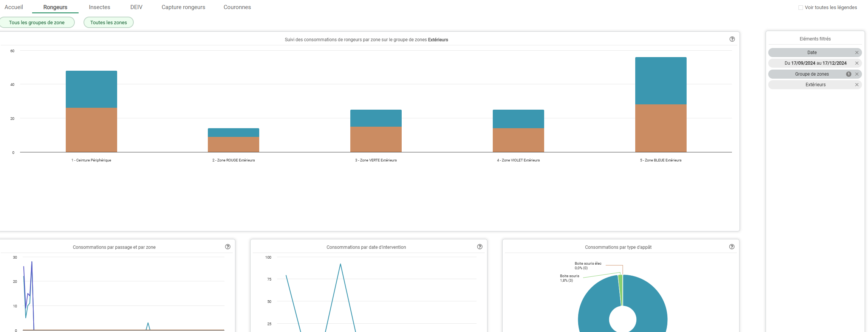Click orange segment of Zone VERTE Extérieurs bar
Viewport: 868px width, 332px height.
(x=376, y=140)
